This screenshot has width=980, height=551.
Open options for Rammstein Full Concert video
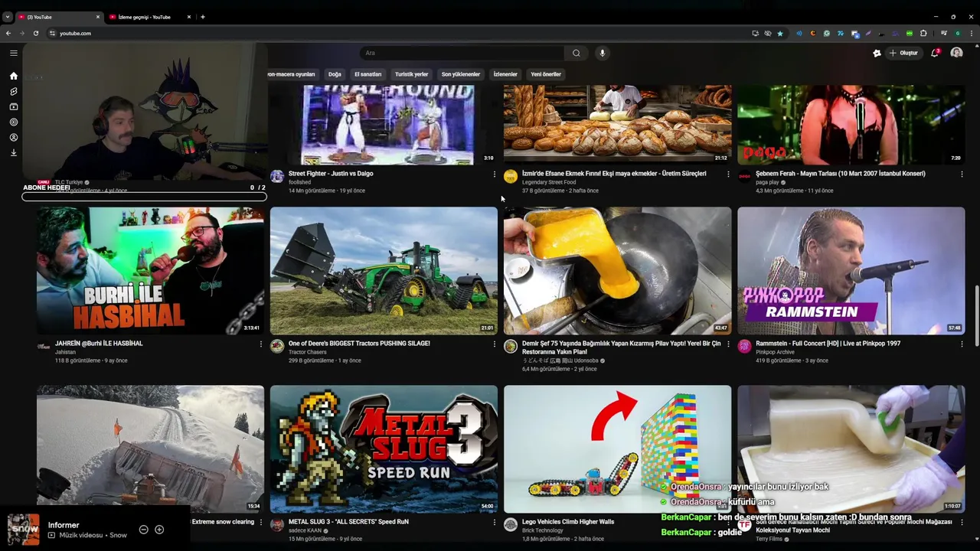[962, 344]
